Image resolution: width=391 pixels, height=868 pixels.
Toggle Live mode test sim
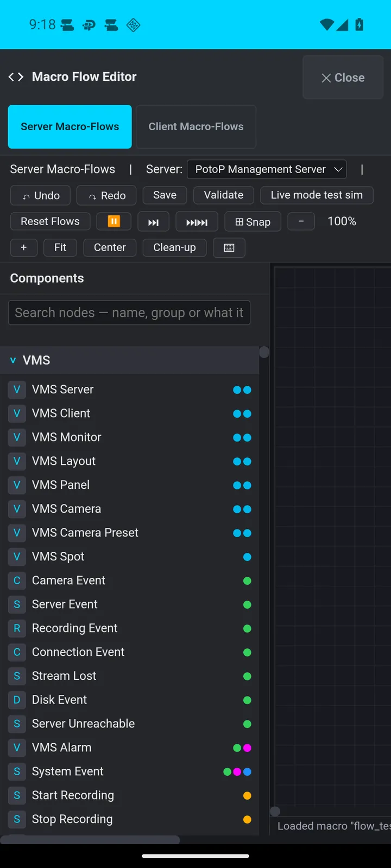(x=317, y=195)
